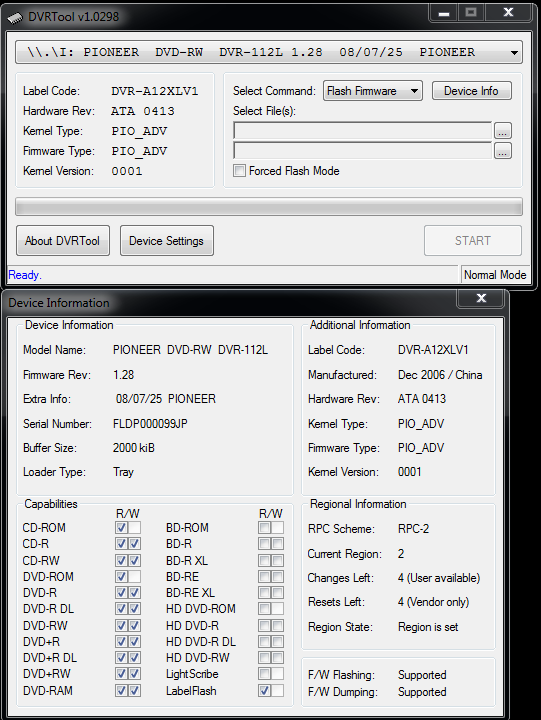Click firmware revision value 1.28
Screen dimensions: 541x720
(124, 375)
